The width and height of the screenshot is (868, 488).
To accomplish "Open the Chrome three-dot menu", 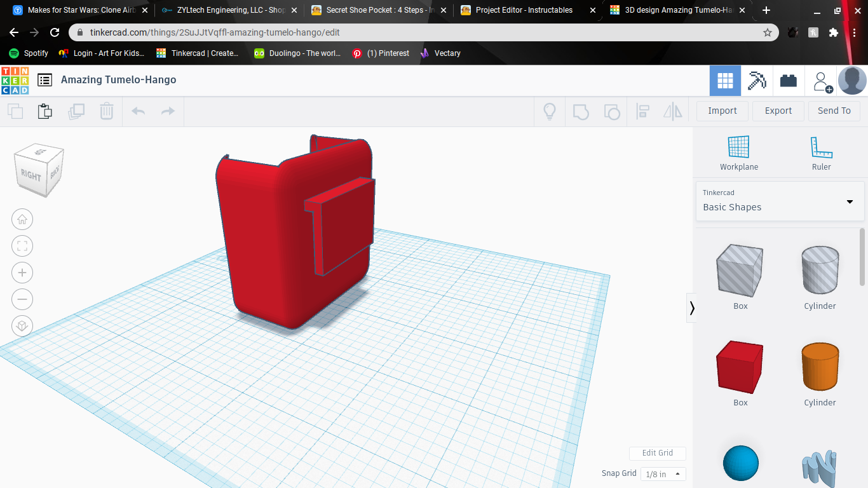I will 854,32.
